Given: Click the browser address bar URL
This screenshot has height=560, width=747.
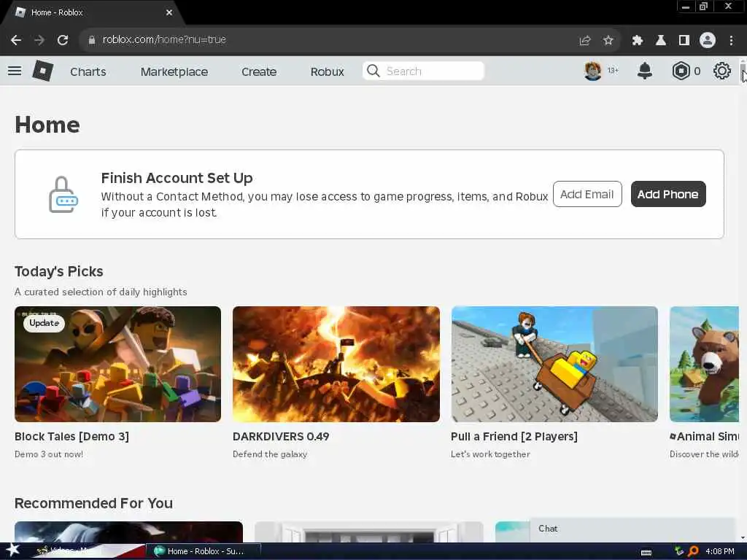Looking at the screenshot, I should point(164,39).
